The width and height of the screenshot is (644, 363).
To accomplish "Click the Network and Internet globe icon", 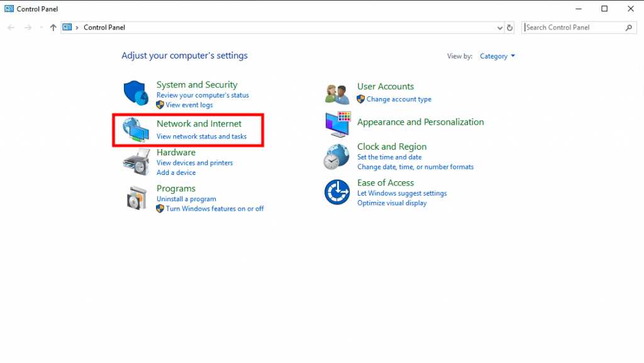I will coord(135,130).
